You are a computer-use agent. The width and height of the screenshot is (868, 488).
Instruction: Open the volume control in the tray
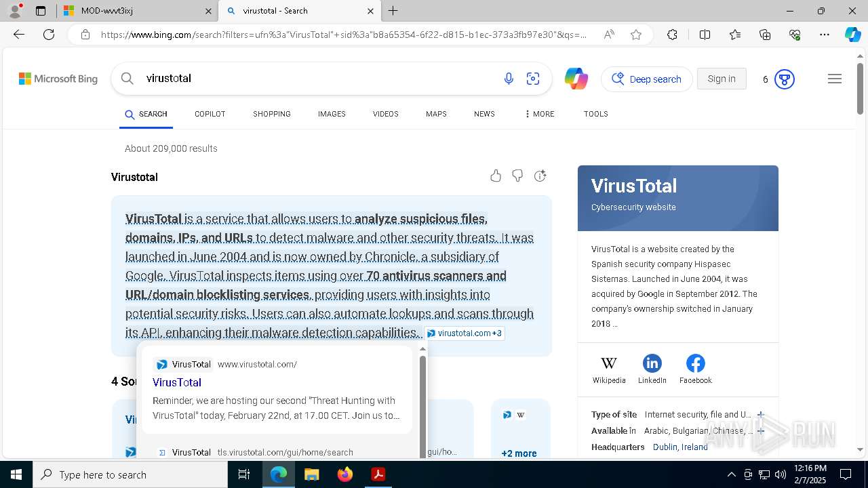point(781,474)
